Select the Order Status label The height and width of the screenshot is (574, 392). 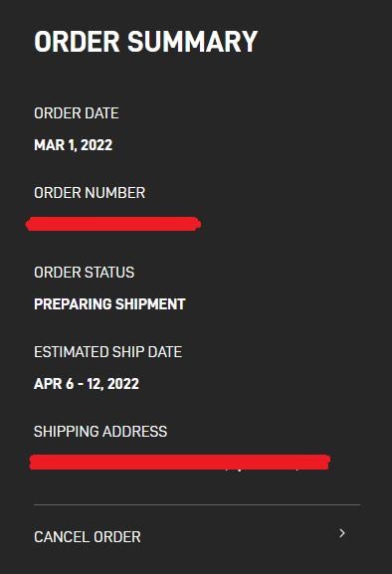tap(85, 272)
